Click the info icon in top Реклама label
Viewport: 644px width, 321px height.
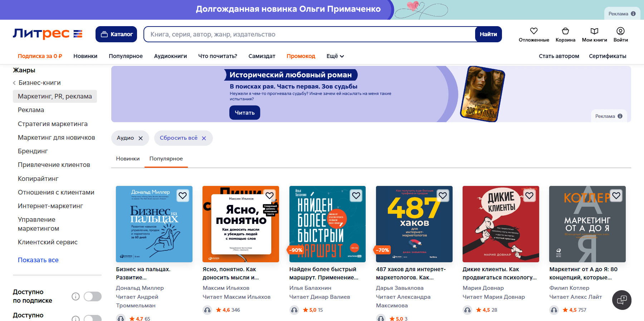633,14
